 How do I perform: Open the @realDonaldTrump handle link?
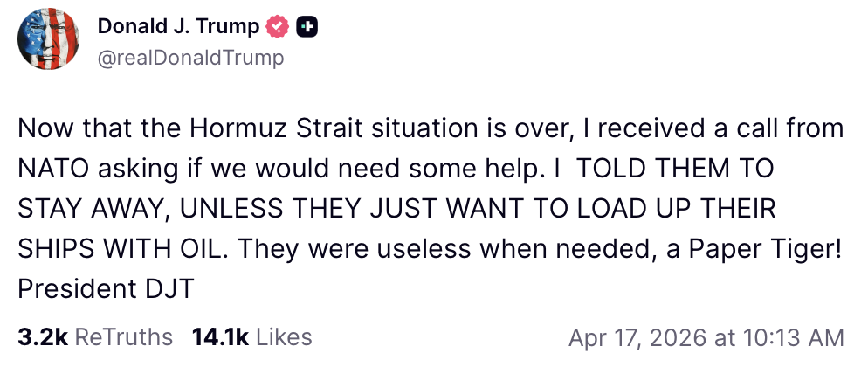[189, 58]
